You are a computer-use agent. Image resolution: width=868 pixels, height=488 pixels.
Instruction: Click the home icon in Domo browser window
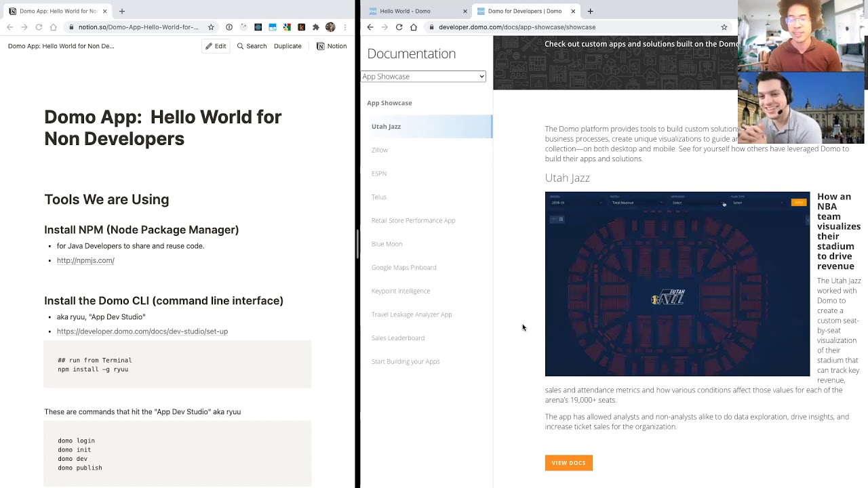pos(414,27)
